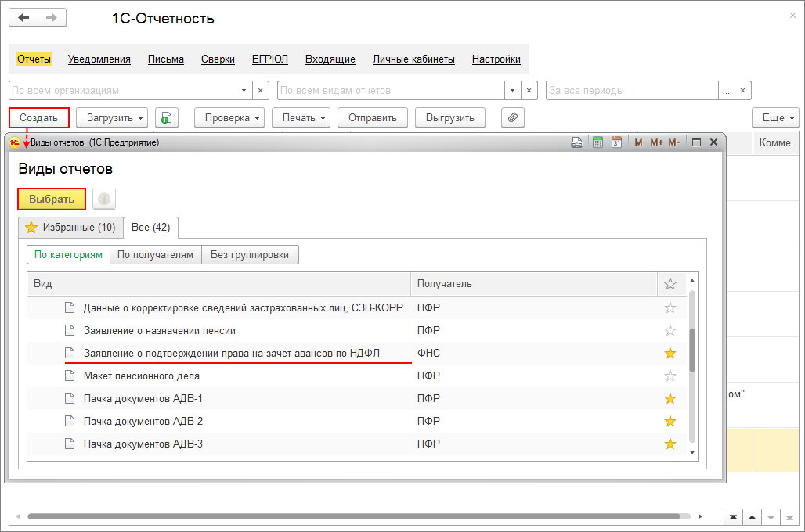
Task: Click the star column header icon
Action: pos(670,284)
